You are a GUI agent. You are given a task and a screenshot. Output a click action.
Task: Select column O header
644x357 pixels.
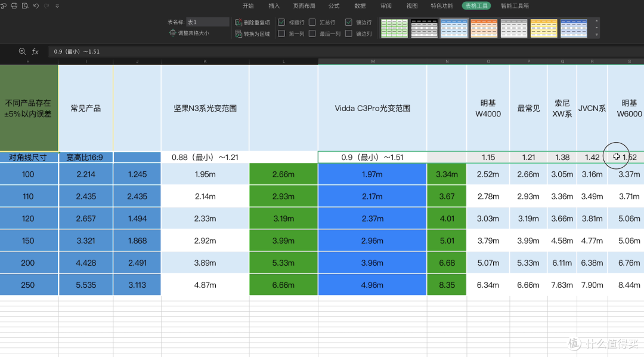click(x=488, y=61)
